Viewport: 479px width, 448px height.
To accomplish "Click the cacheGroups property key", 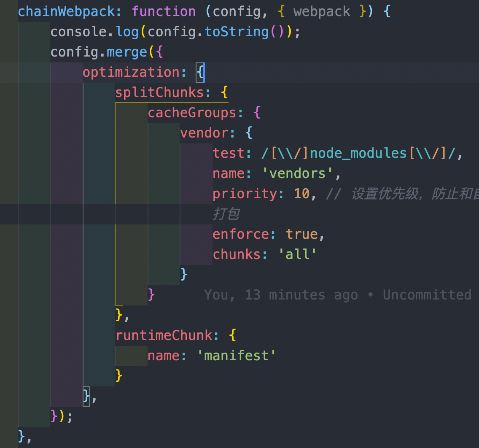I will click(x=191, y=112).
